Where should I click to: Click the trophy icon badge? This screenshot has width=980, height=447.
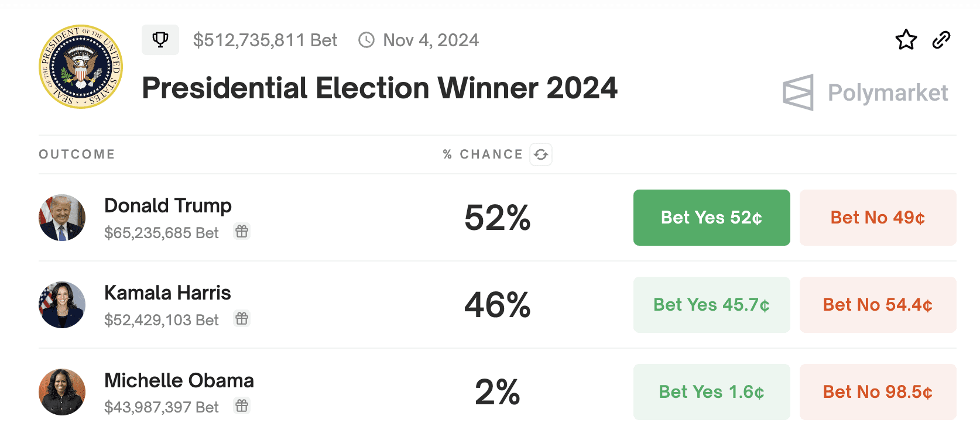click(160, 40)
